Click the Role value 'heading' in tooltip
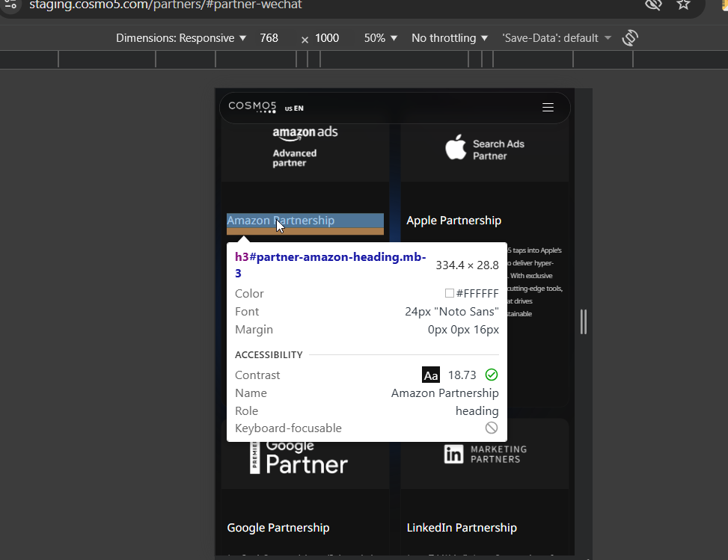Screen dimensions: 728x560 477,411
